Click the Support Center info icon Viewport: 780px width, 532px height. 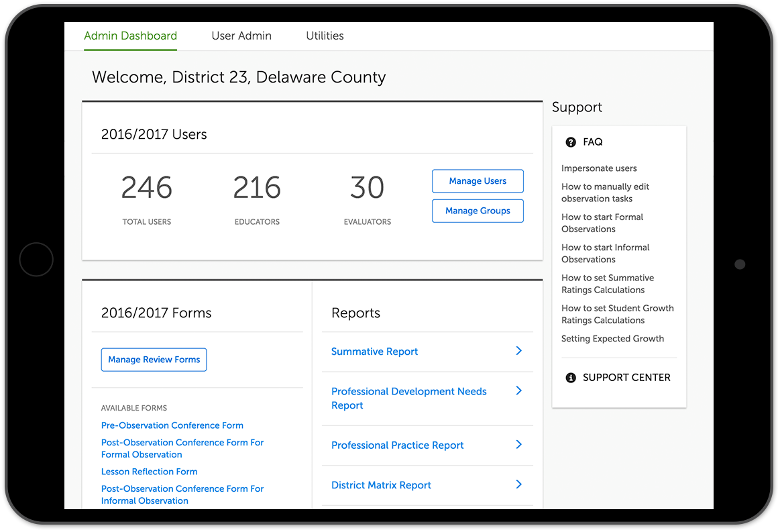[x=571, y=378]
